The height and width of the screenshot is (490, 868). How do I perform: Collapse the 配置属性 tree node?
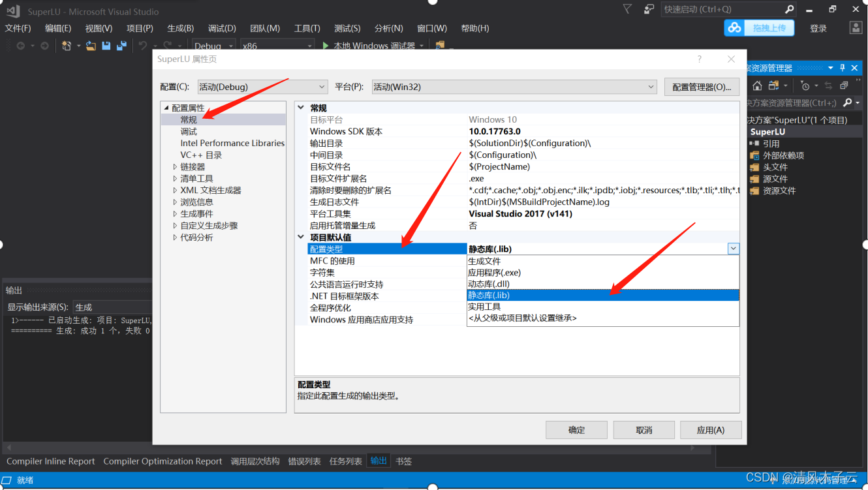pyautogui.click(x=166, y=108)
